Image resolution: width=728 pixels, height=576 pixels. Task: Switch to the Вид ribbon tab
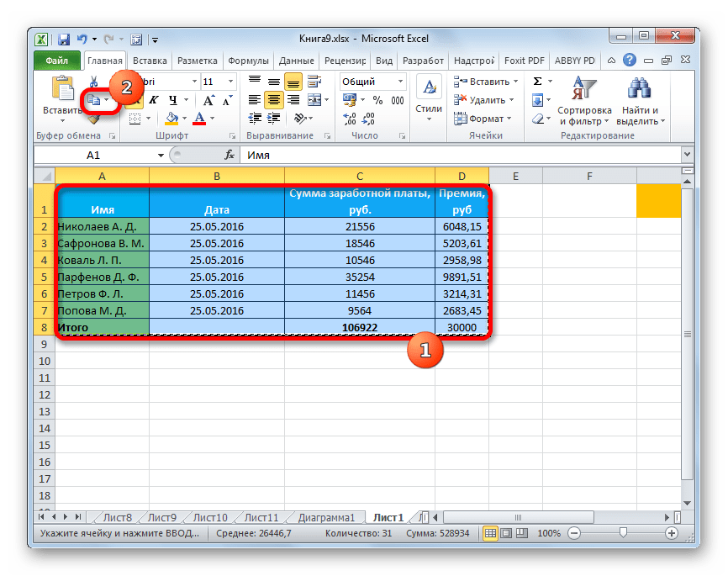(384, 61)
